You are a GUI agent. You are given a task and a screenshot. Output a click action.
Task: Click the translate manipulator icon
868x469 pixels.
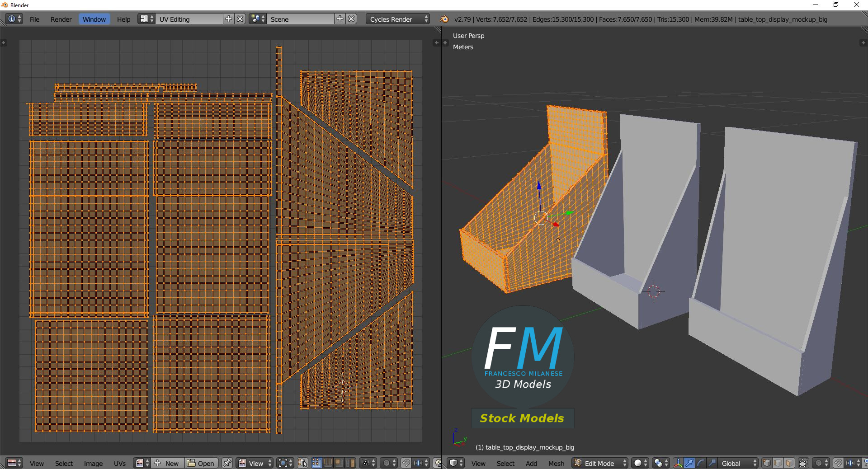point(689,463)
